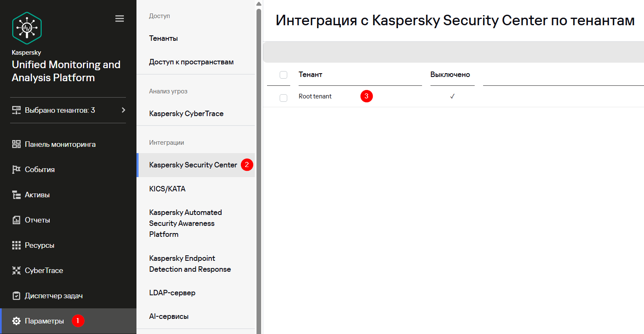Toggle the select-all checkbox in table header
644x334 pixels.
pyautogui.click(x=283, y=75)
